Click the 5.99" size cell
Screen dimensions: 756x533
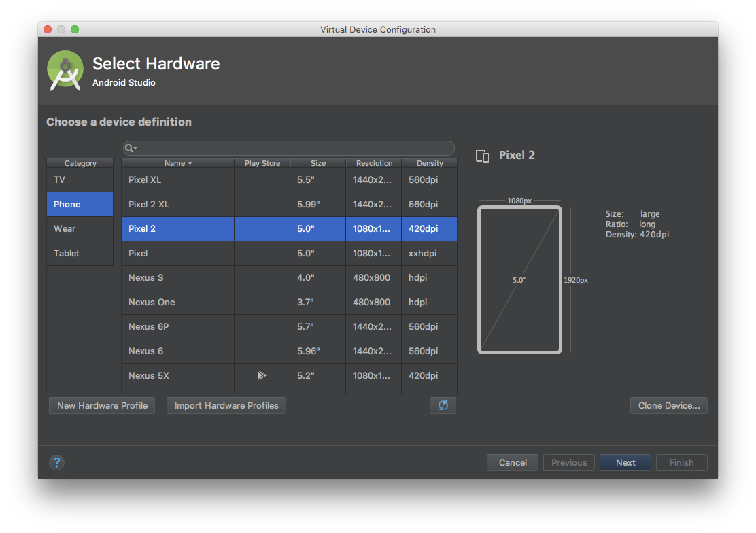[x=317, y=204]
